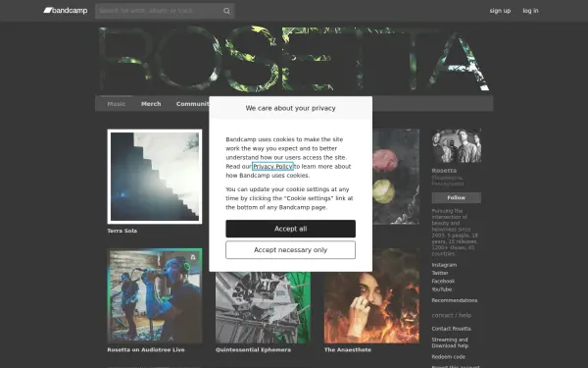The image size is (588, 368).
Task: Focus the artist, album, or track search field
Action: coord(165,11)
